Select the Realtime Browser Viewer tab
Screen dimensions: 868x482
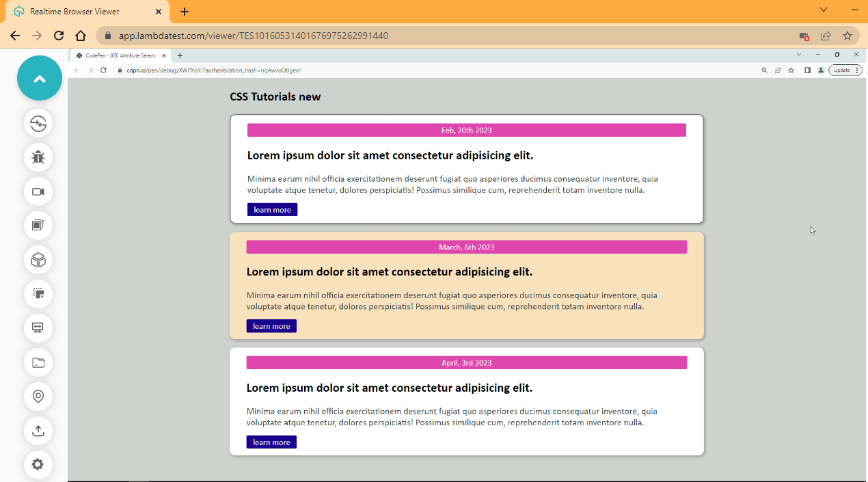tap(75, 12)
